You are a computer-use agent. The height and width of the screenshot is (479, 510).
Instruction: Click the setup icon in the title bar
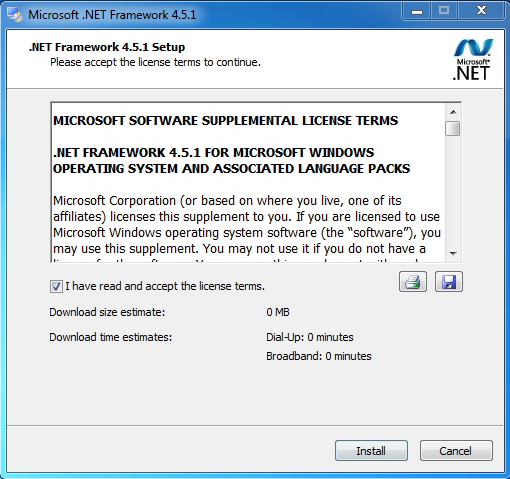15,15
